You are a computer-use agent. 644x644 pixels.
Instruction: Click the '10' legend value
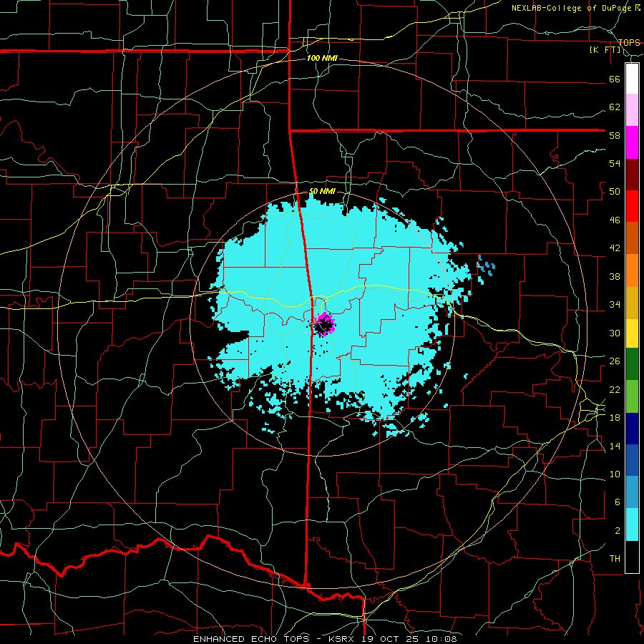click(615, 474)
